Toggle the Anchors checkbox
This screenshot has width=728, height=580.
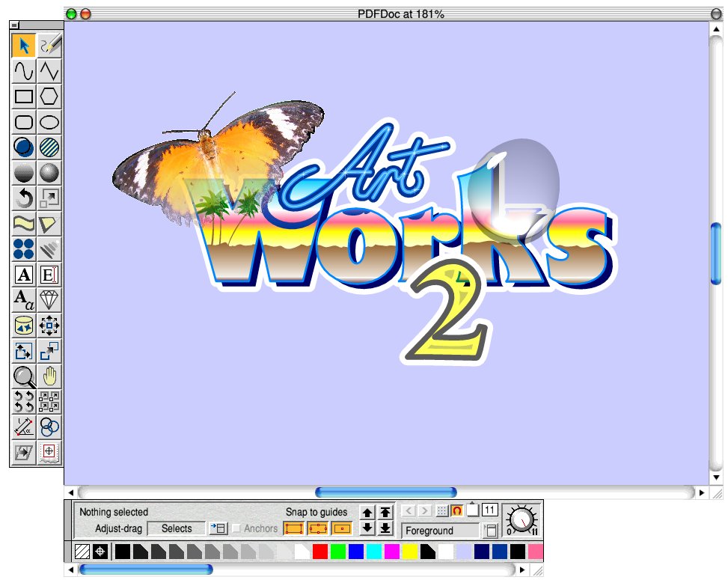tap(236, 528)
